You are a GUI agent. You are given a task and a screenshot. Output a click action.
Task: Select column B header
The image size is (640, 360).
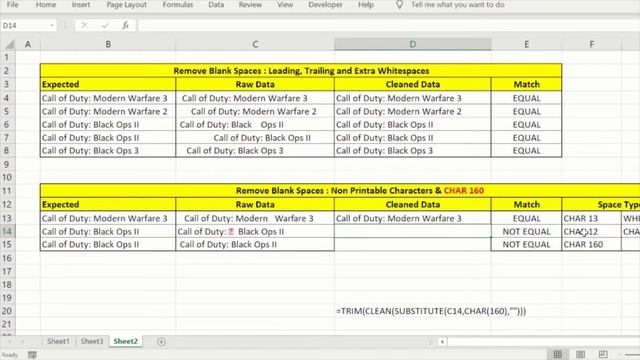coord(108,44)
